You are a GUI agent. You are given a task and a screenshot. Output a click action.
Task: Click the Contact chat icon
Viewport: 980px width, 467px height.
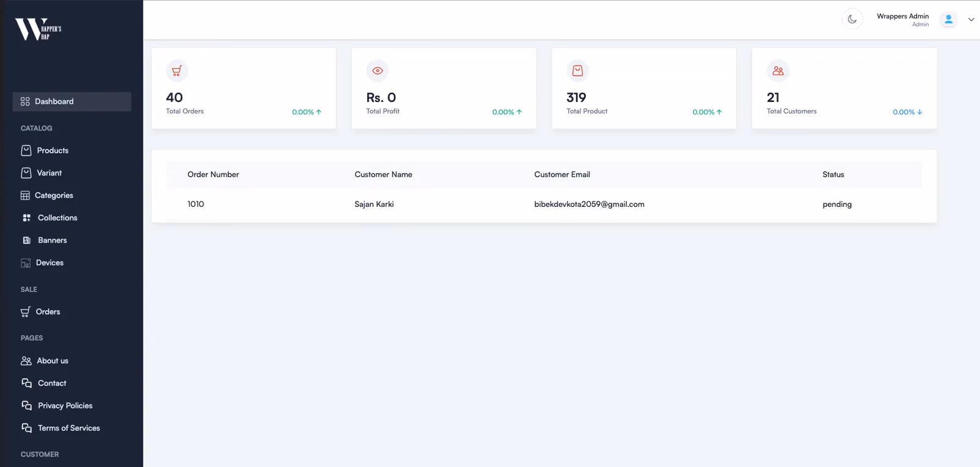click(26, 383)
